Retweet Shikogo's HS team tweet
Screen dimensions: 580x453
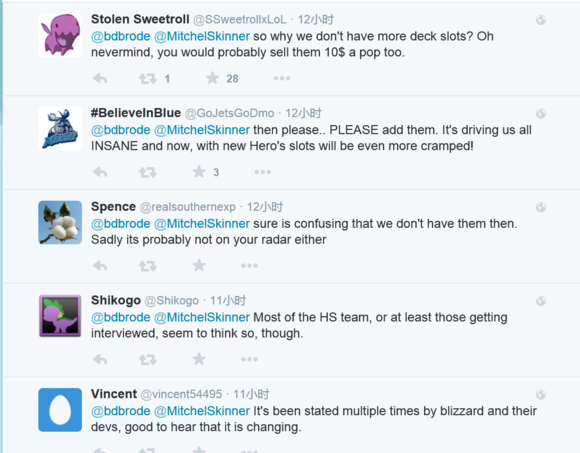148,359
